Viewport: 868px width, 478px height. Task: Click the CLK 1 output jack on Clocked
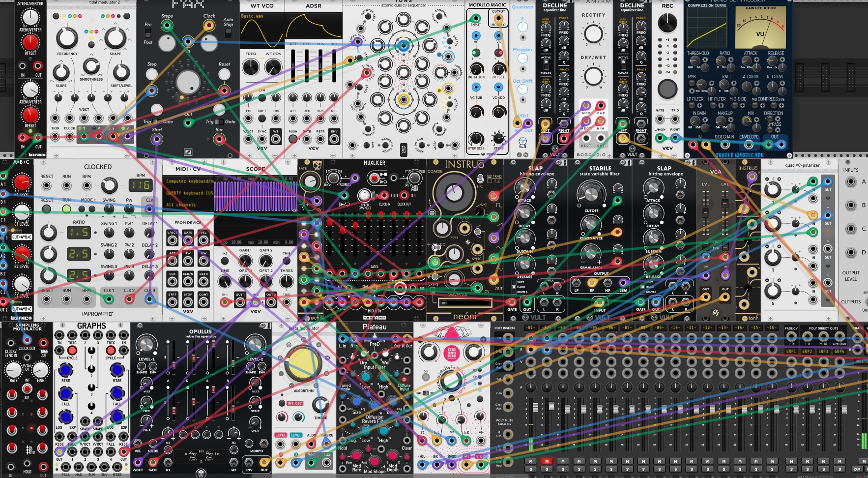tap(109, 299)
